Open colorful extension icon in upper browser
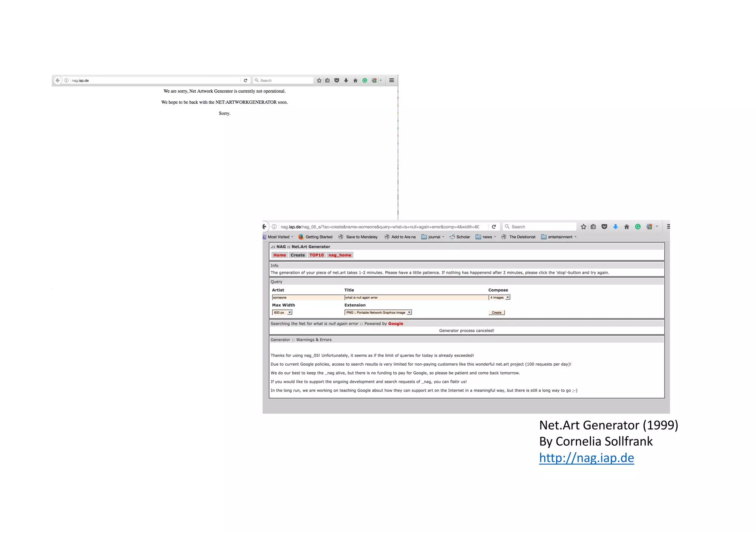Image resolution: width=756 pixels, height=534 pixels. pyautogui.click(x=374, y=80)
